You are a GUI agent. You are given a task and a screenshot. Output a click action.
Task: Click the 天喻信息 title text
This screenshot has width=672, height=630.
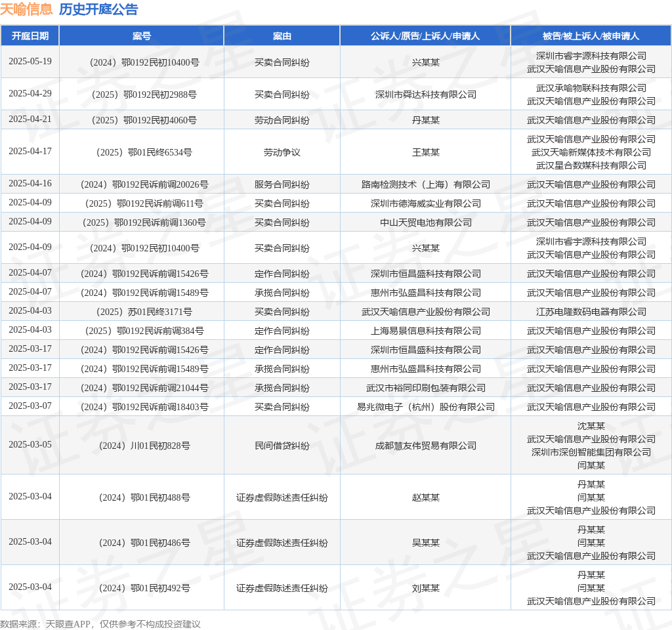pyautogui.click(x=26, y=9)
